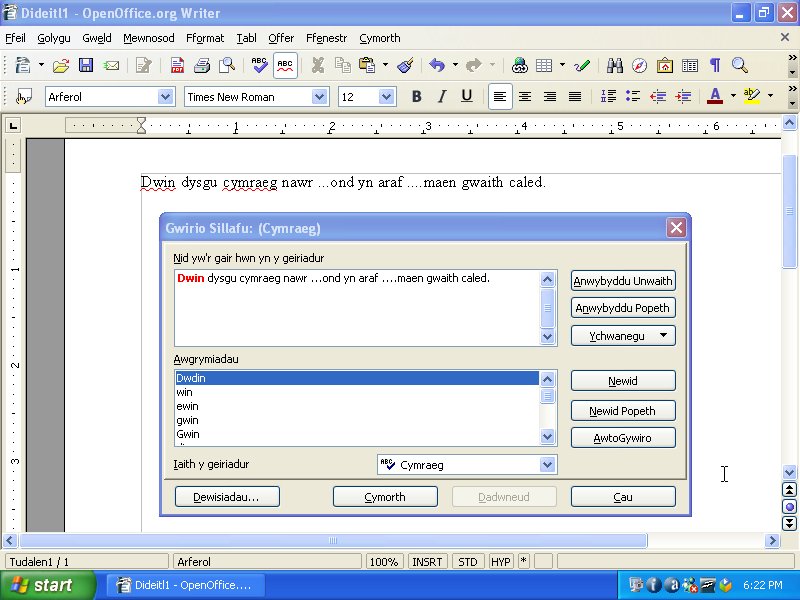Click the Edit File icon

pyautogui.click(x=143, y=65)
